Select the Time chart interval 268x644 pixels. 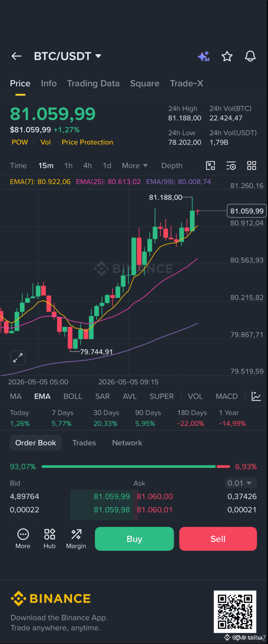(x=18, y=166)
